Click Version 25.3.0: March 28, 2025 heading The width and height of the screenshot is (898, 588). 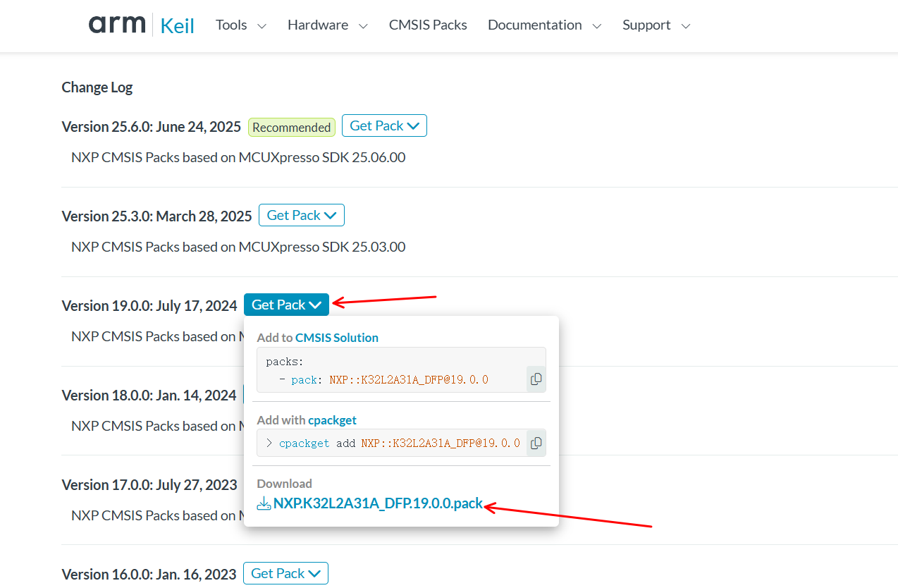[x=156, y=216]
